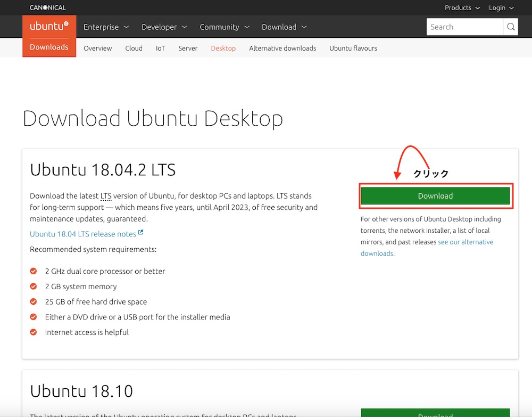Click the Canonical logo in top bar
The height and width of the screenshot is (417, 532).
47,7
